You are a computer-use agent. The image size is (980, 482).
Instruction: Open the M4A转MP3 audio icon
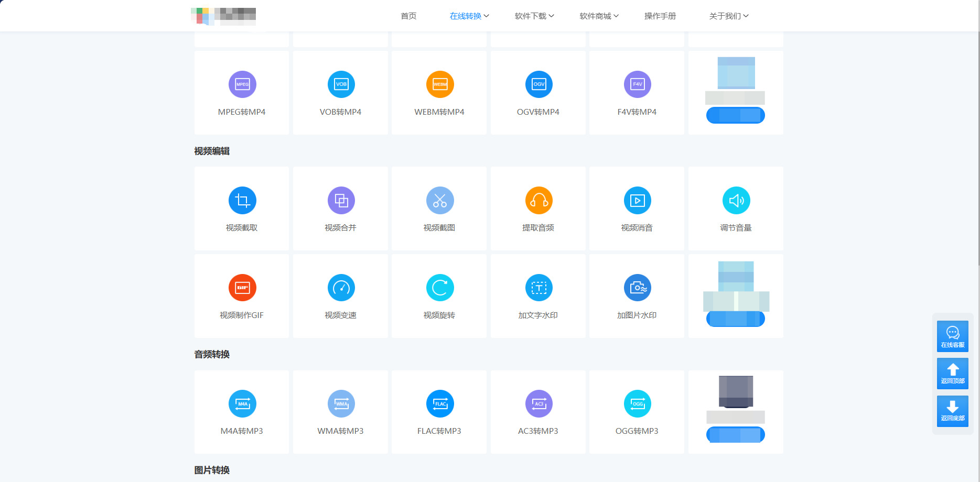(242, 403)
